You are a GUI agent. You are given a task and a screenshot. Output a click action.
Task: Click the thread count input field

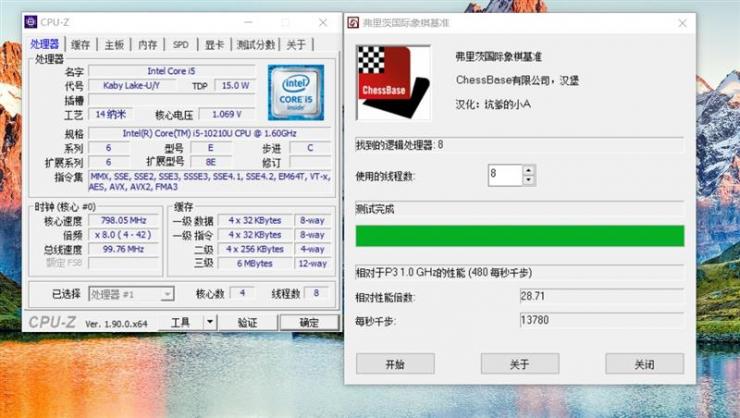505,175
